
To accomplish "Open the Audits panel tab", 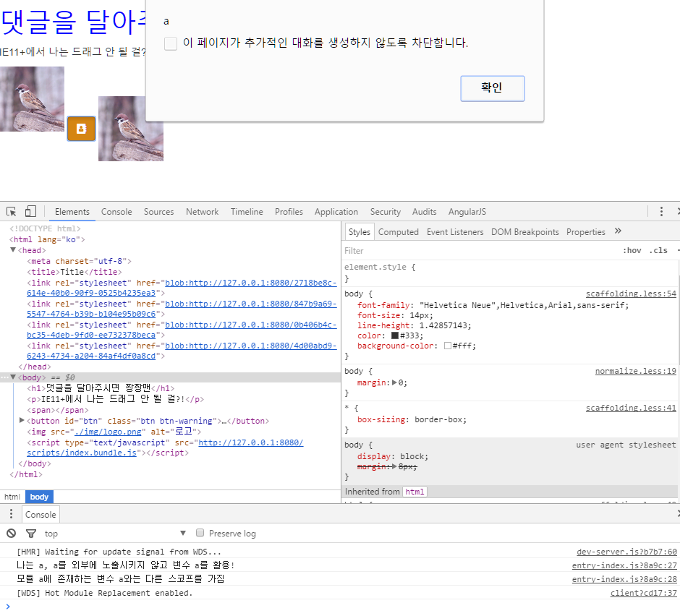I will (425, 212).
